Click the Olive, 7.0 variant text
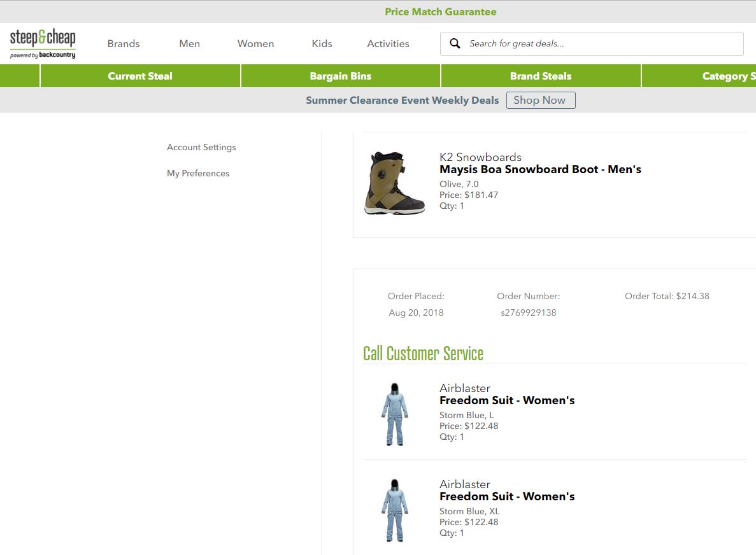The image size is (756, 555). (459, 184)
